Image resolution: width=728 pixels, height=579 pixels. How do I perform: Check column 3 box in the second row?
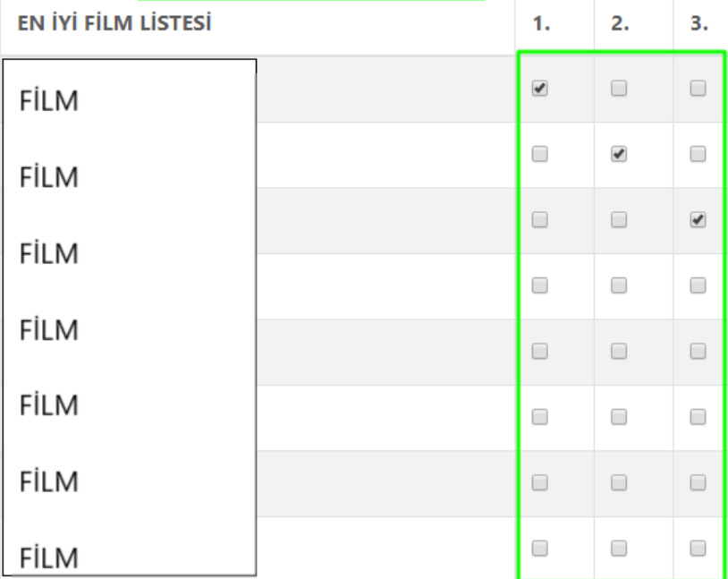pyautogui.click(x=698, y=154)
